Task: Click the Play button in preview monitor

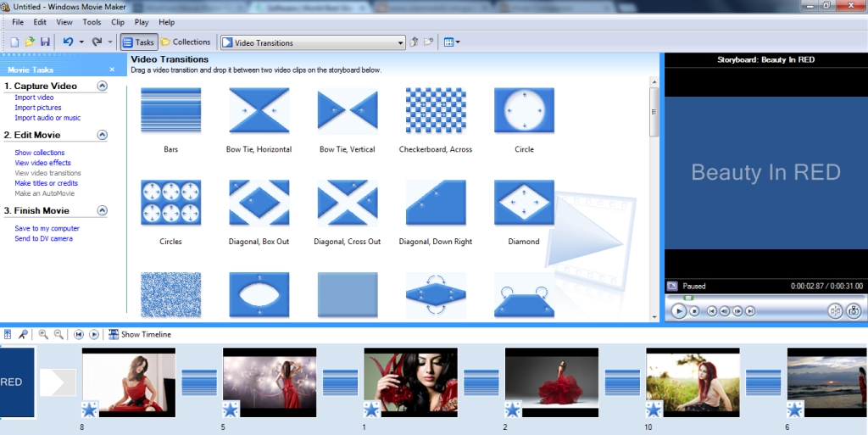Action: [679, 311]
